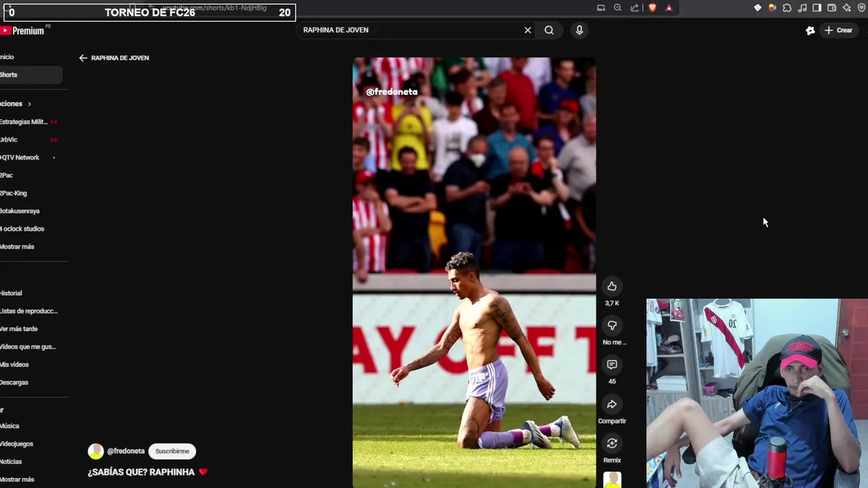The image size is (868, 488).
Task: Open Brave Rewards triangle icon
Action: tap(669, 8)
